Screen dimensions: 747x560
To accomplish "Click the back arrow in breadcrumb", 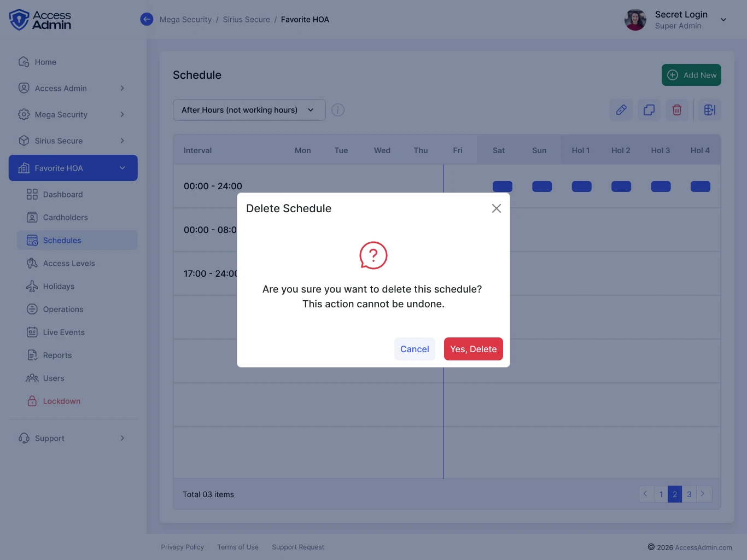I will pyautogui.click(x=147, y=19).
